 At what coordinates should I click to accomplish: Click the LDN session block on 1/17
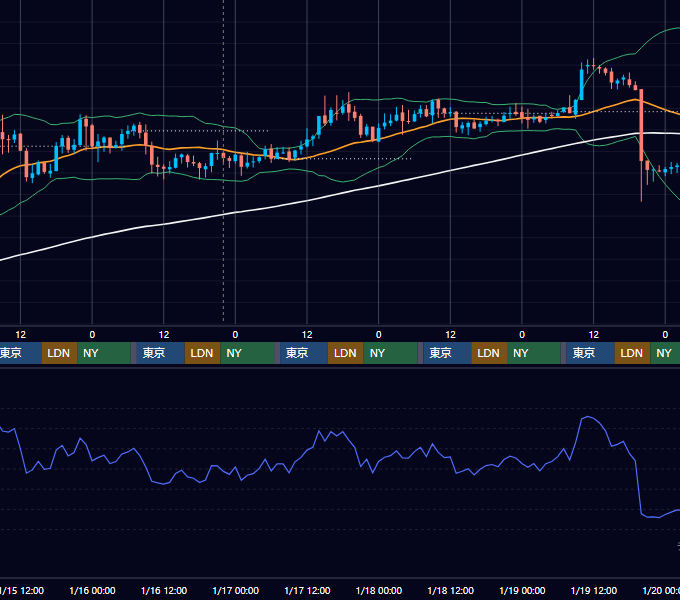point(346,353)
